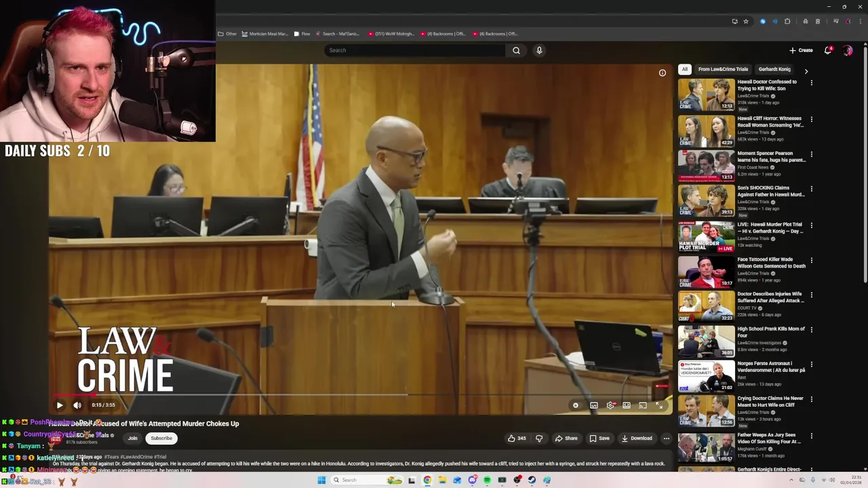The image size is (868, 488).
Task: Share this video
Action: point(566,439)
